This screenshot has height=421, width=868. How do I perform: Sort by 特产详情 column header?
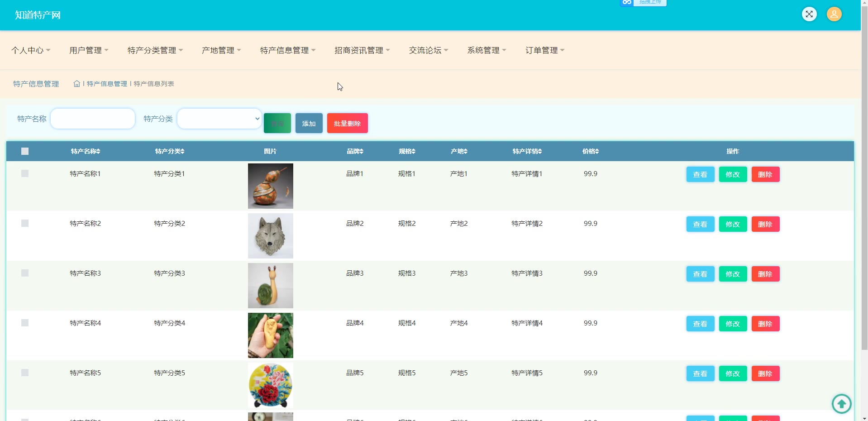click(527, 151)
